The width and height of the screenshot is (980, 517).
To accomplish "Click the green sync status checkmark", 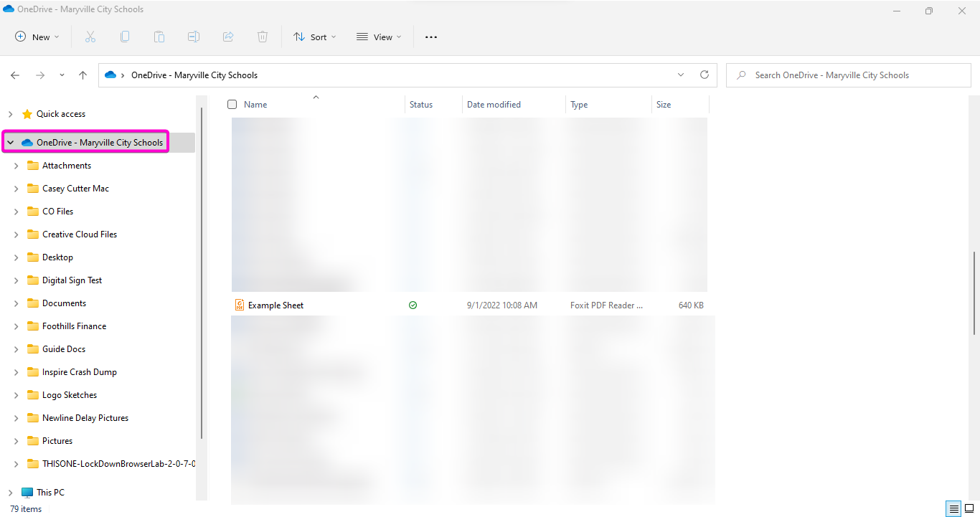I will click(x=413, y=305).
